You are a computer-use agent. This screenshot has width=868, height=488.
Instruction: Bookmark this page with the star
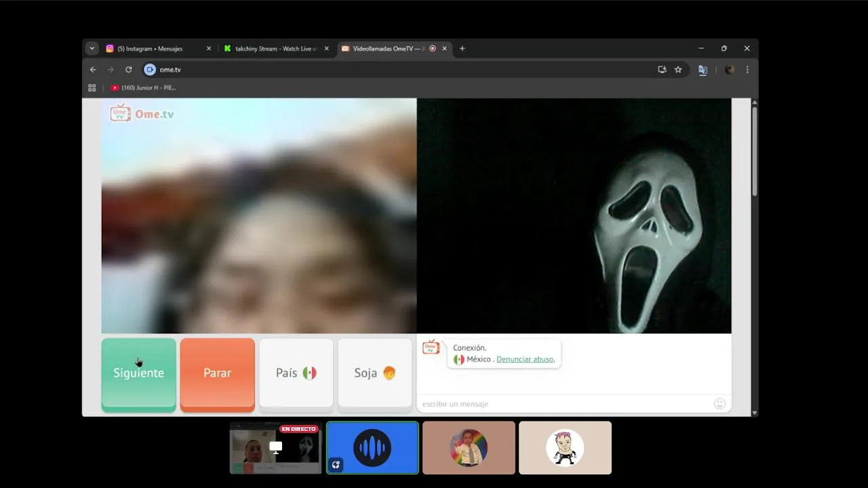click(678, 70)
